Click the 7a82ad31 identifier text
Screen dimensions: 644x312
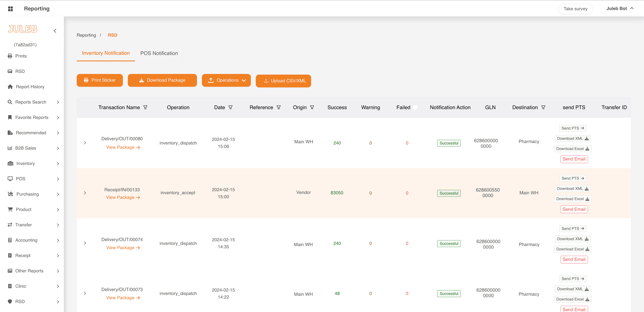[25, 45]
